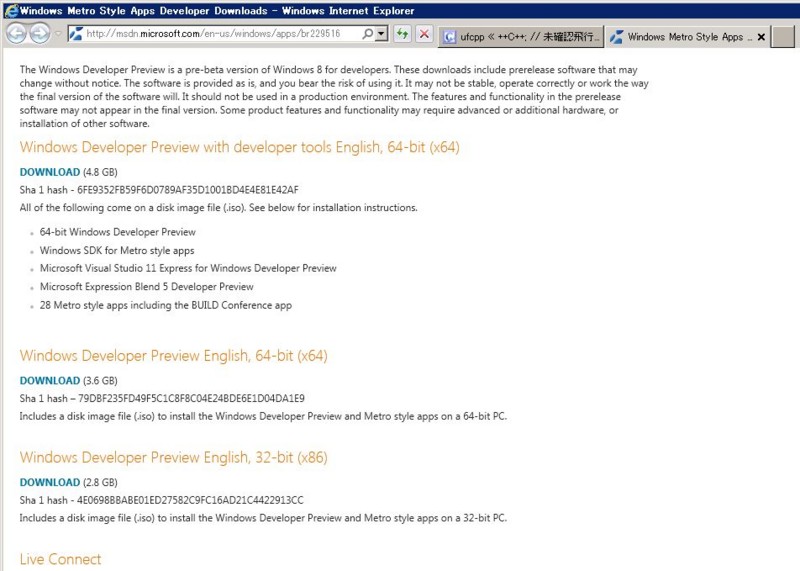Click list item Microsoft Visual Studio 11 Express
Viewport: 800px width, 571px height.
[x=188, y=268]
